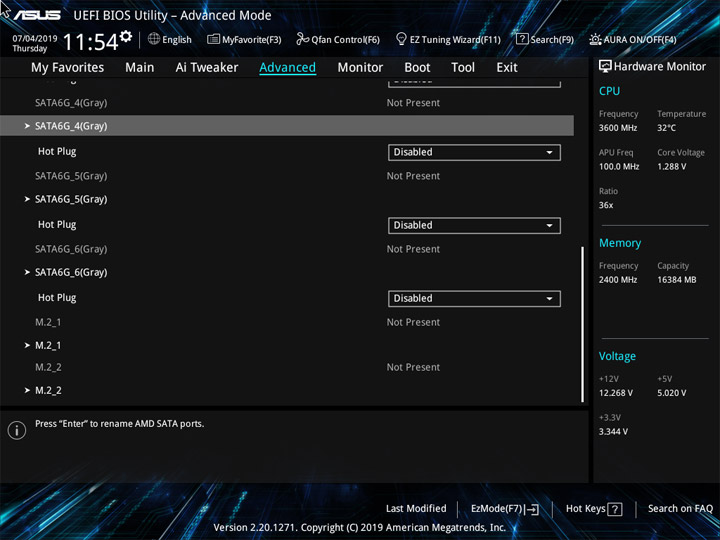Open the Boot tab
The width and height of the screenshot is (720, 540).
click(417, 68)
